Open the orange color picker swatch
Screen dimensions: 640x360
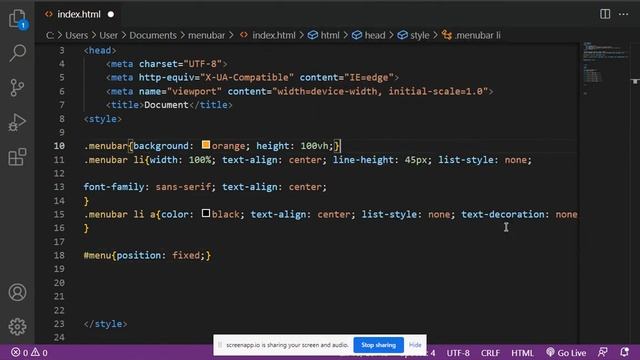pyautogui.click(x=206, y=145)
